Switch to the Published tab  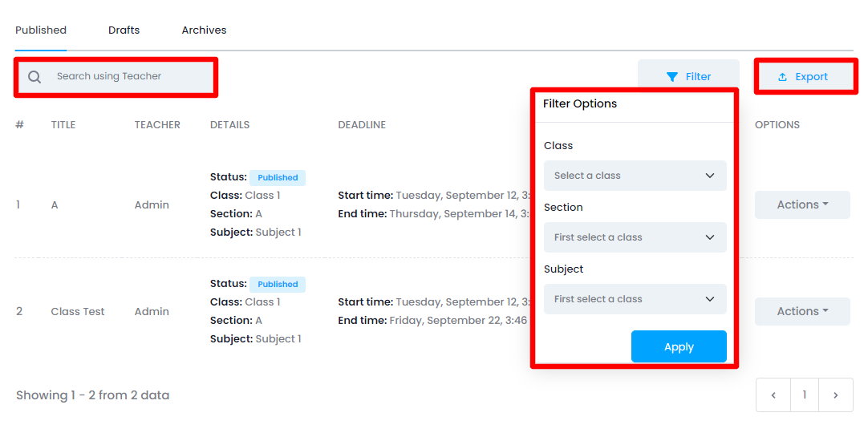pos(41,30)
